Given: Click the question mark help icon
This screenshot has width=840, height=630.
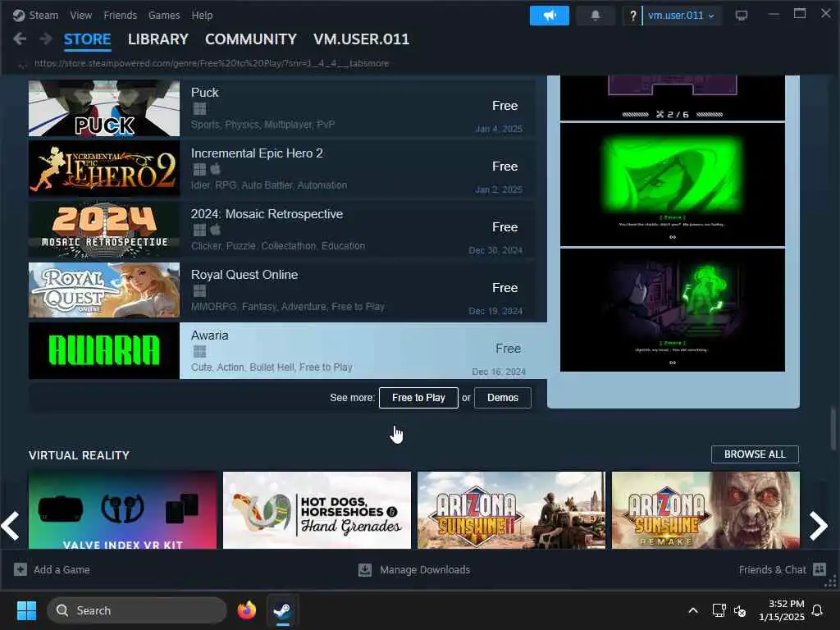Looking at the screenshot, I should pyautogui.click(x=632, y=16).
